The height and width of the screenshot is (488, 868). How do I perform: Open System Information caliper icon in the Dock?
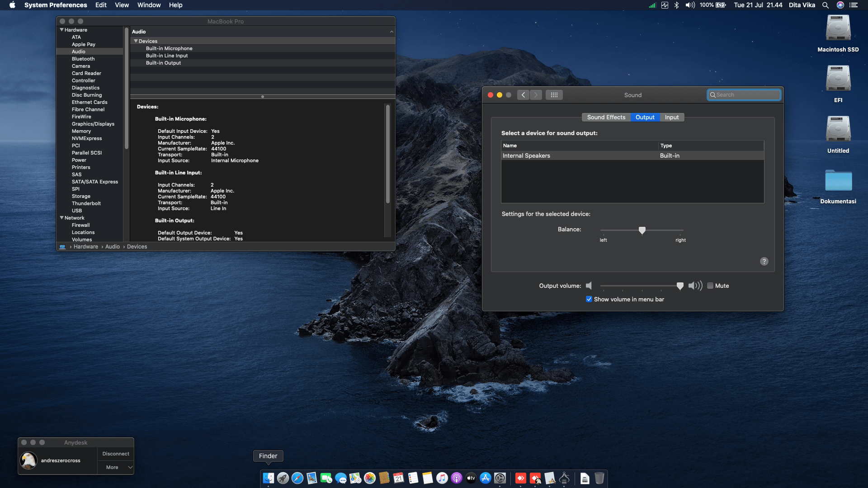[x=564, y=478]
